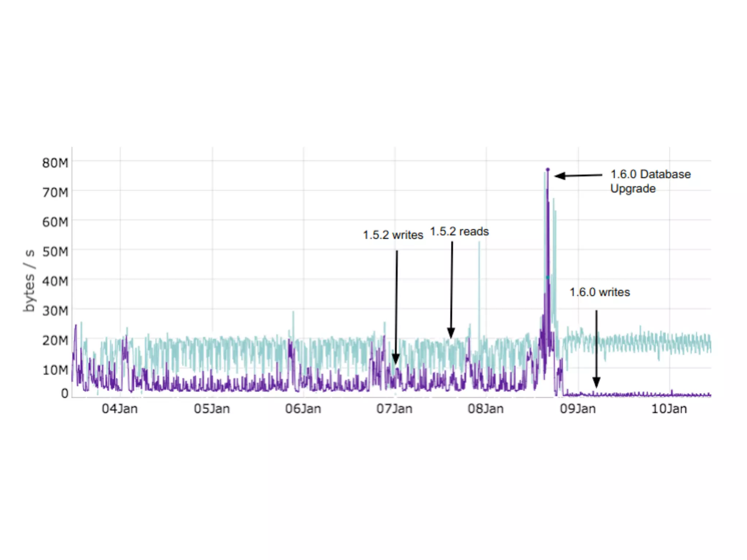The width and height of the screenshot is (747, 560).
Task: Click the 1.5.2 reads label
Action: click(x=459, y=232)
